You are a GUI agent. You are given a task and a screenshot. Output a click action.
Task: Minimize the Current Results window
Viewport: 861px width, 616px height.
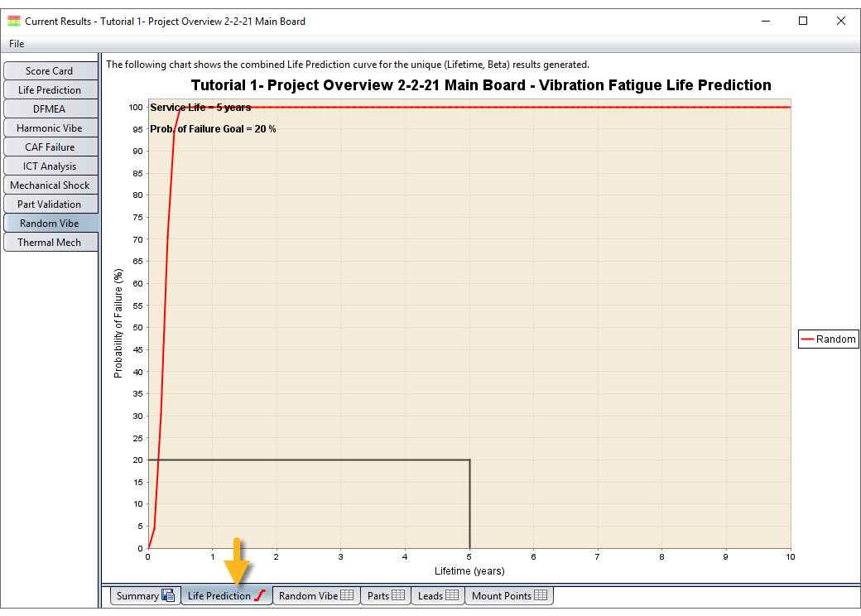pos(766,21)
